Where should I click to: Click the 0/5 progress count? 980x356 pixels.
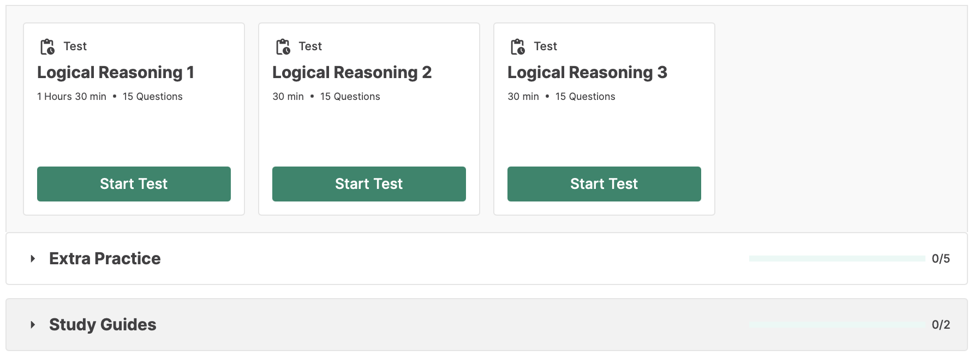tap(941, 259)
